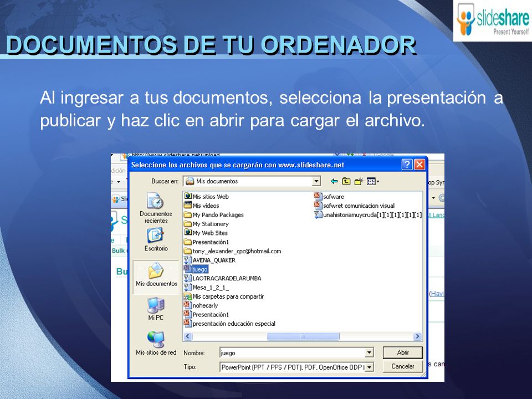Screen dimensions: 532x399
Task: Select Mis carpetas para compartir item
Action: pos(224,296)
